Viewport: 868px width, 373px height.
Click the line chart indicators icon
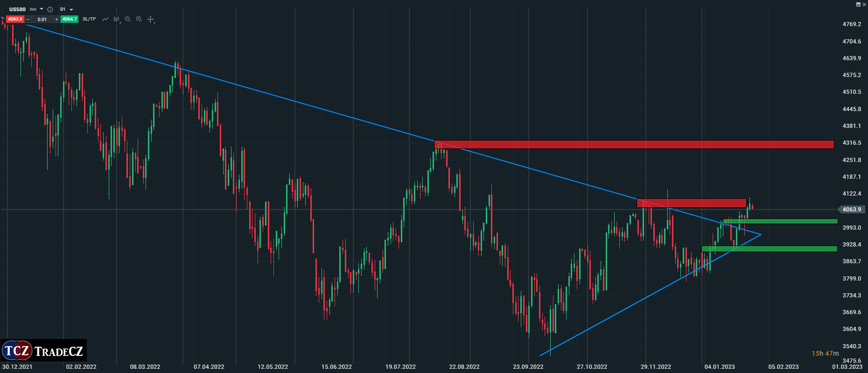point(105,19)
